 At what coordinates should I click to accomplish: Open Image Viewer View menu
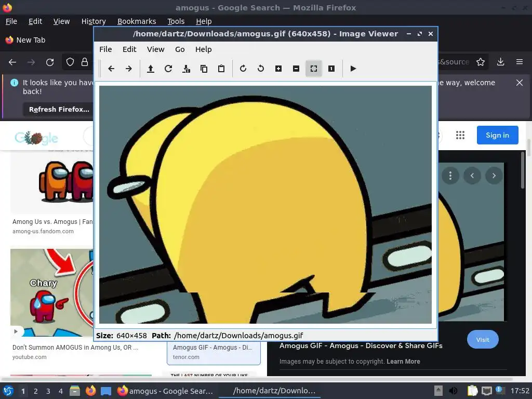(155, 49)
